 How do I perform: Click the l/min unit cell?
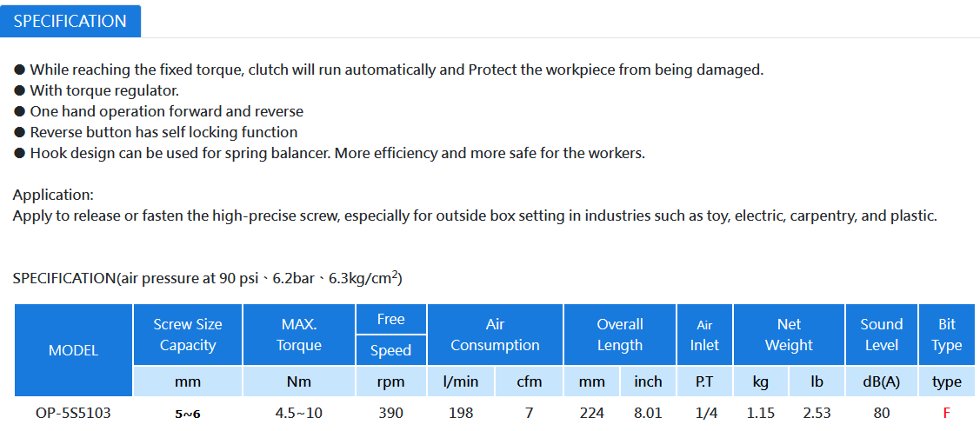pyautogui.click(x=461, y=381)
